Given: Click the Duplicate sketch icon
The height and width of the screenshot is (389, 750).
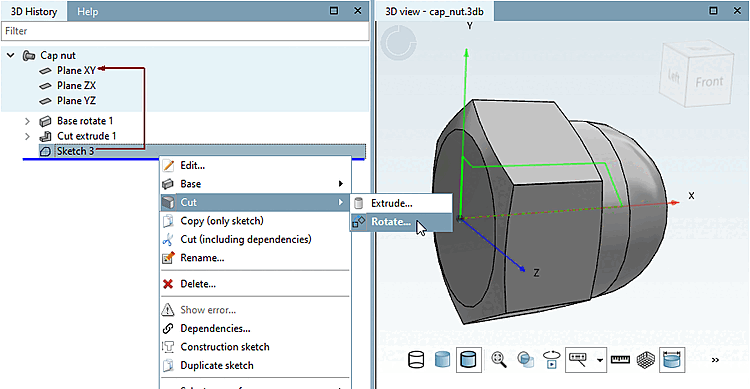Looking at the screenshot, I should coord(168,366).
